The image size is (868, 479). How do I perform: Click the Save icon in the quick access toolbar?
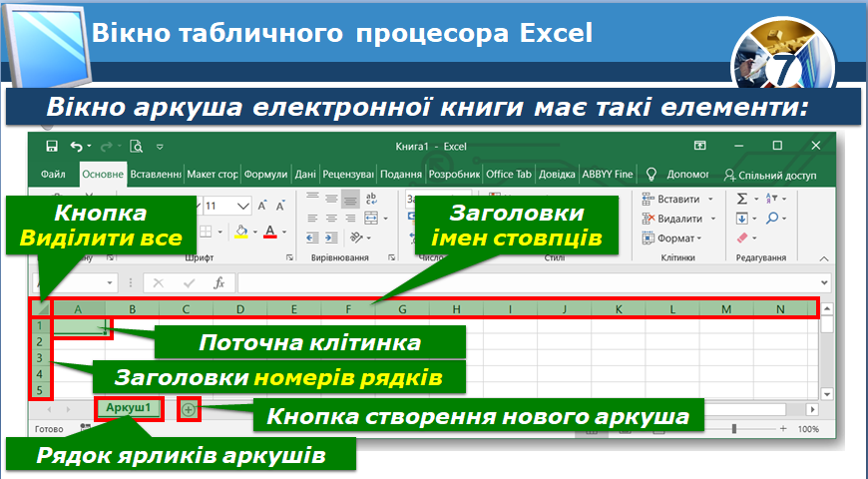click(52, 146)
